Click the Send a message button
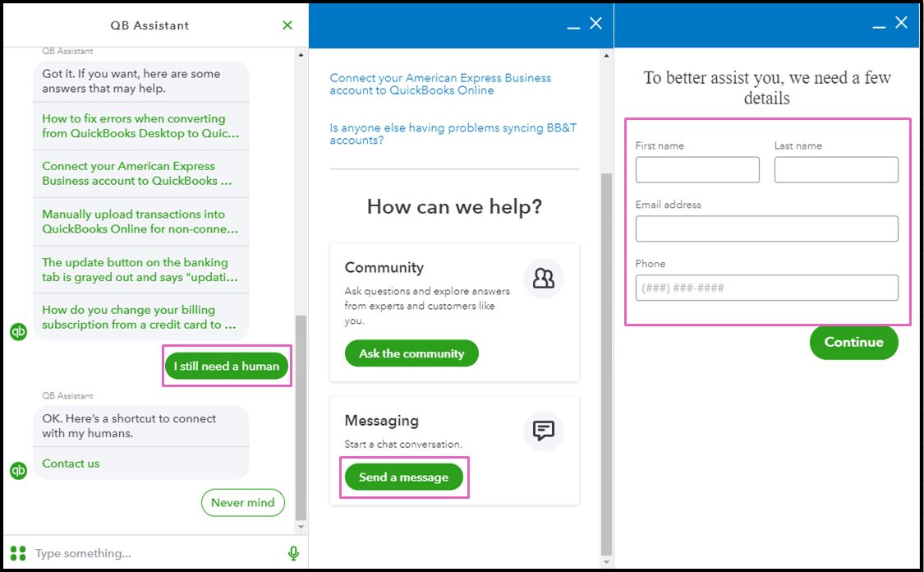924x572 pixels. [403, 477]
